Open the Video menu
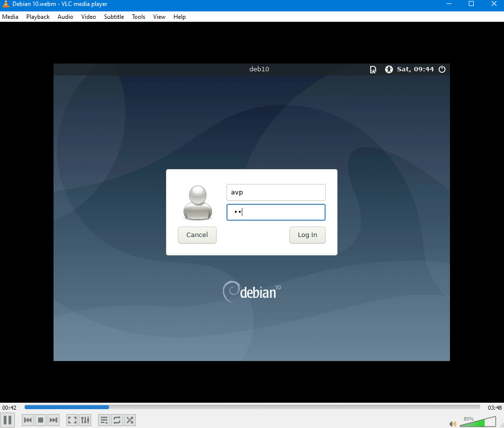 tap(88, 17)
